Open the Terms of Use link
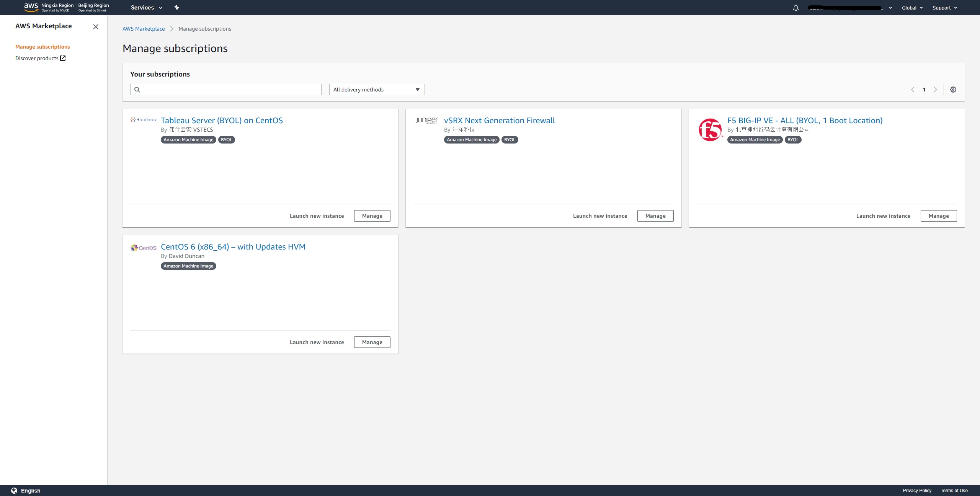 coord(954,491)
